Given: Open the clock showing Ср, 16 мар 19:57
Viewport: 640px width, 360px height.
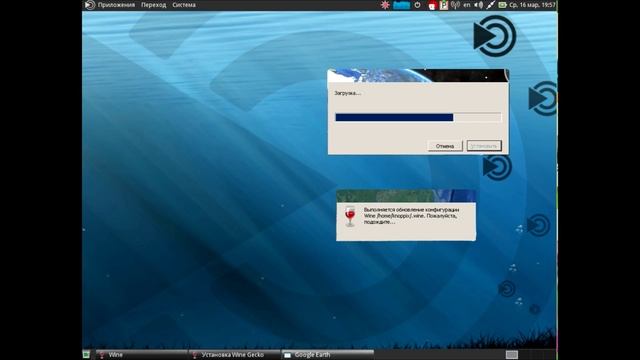Looking at the screenshot, I should [x=532, y=5].
